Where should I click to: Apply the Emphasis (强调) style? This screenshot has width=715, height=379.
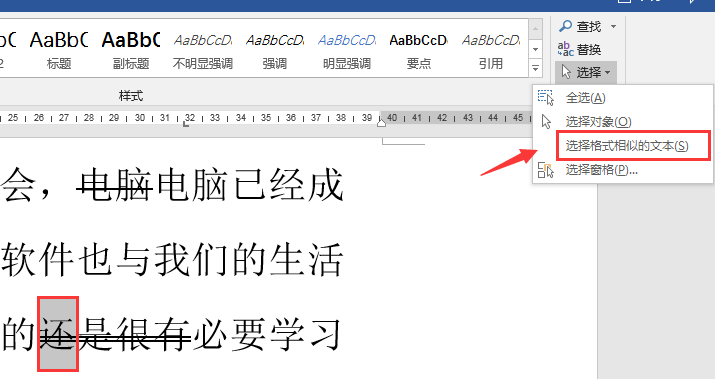point(275,48)
